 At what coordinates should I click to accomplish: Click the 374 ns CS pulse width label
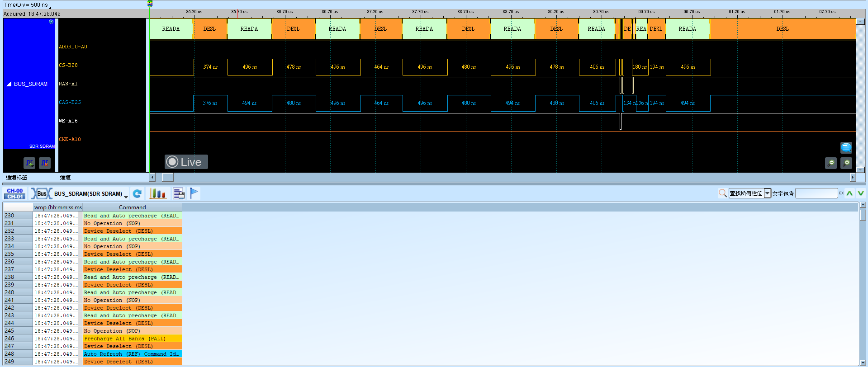(x=210, y=67)
